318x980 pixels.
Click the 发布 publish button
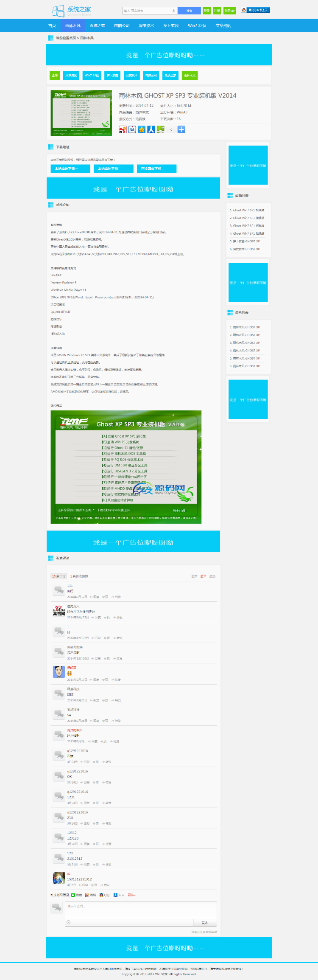coord(205,923)
